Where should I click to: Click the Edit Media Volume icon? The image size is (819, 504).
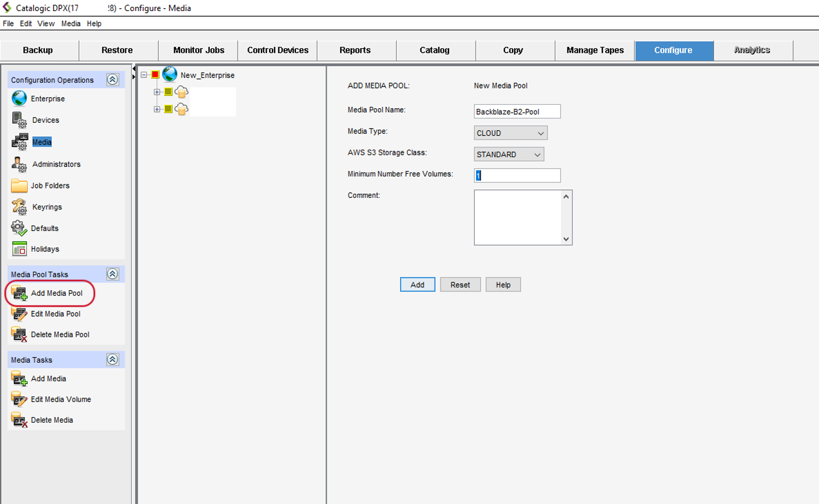(19, 399)
